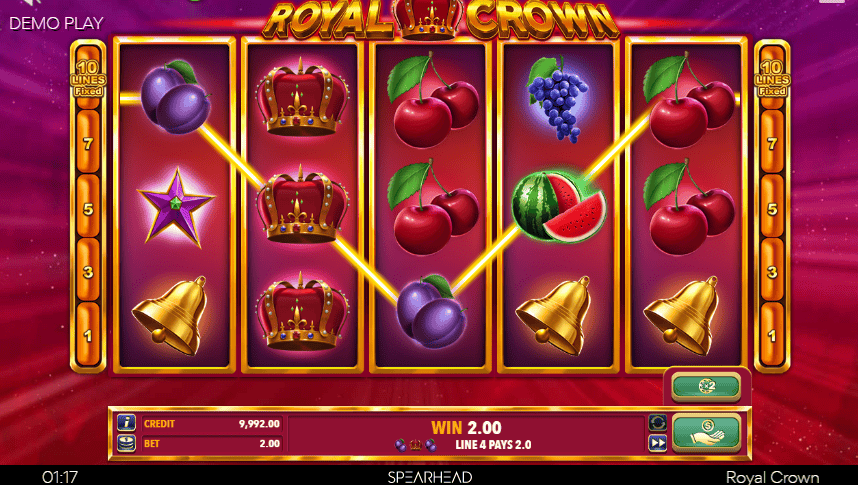The image size is (858, 485).
Task: Select line 3 on the right payline bar
Action: tap(772, 272)
